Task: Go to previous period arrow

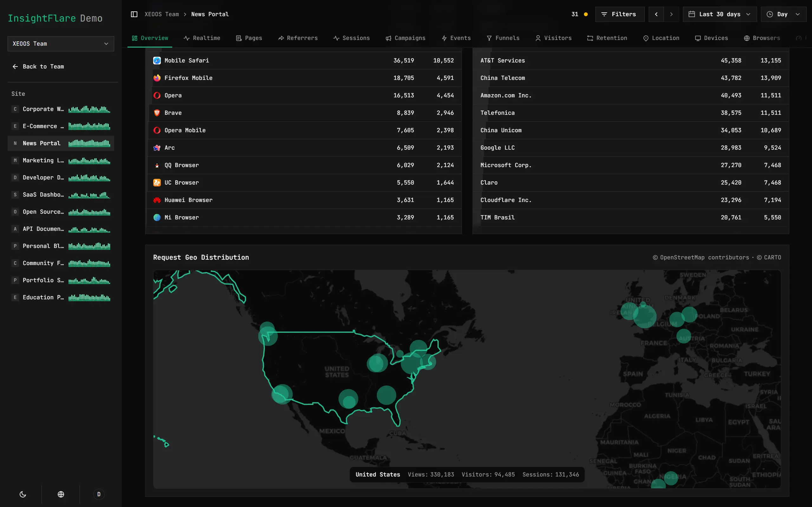Action: [x=656, y=14]
